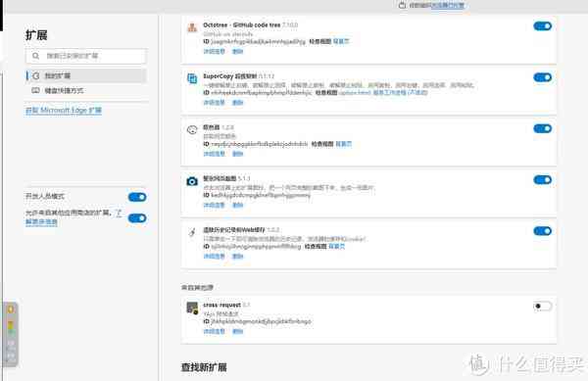Click the cross request extension ID string
Screen dimensions: 588x381
pos(261,321)
